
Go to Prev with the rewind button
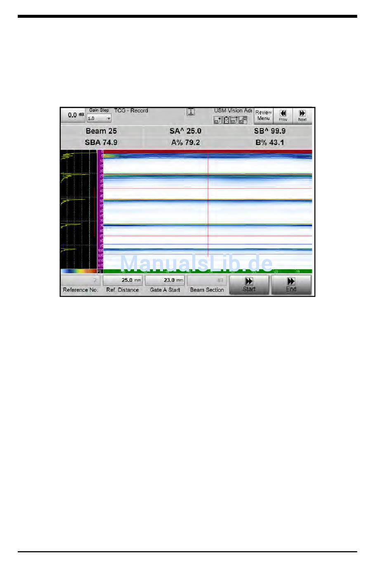pos(283,116)
